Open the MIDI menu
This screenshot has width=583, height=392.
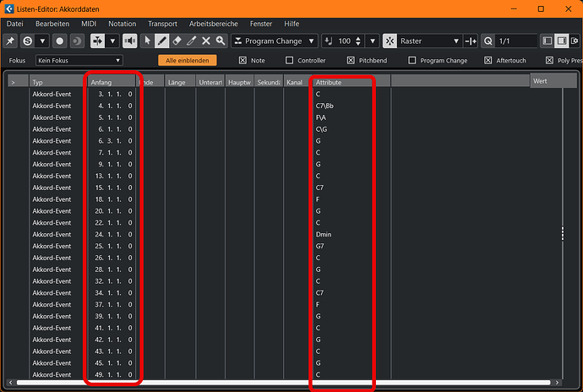(x=89, y=24)
